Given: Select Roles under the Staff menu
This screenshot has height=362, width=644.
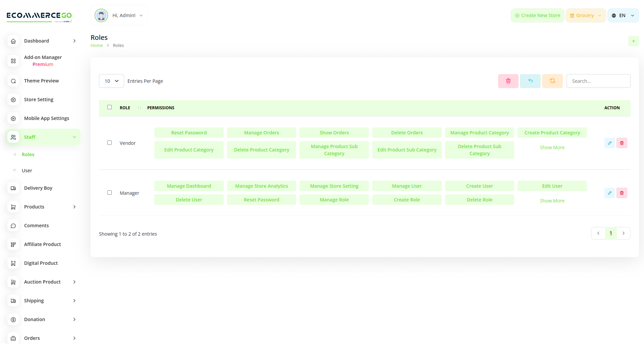Looking at the screenshot, I should (28, 154).
